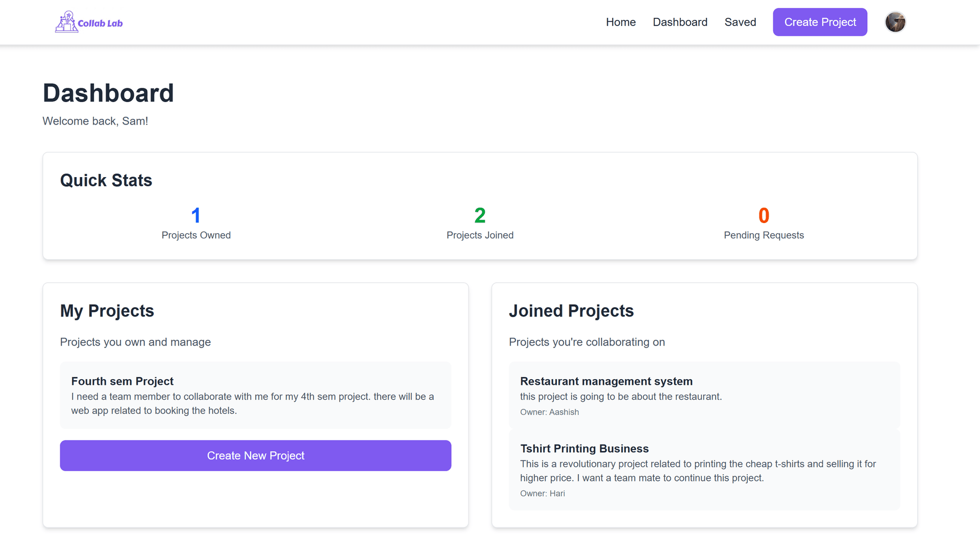Open the Saved projects page
The width and height of the screenshot is (980, 538).
pos(740,22)
